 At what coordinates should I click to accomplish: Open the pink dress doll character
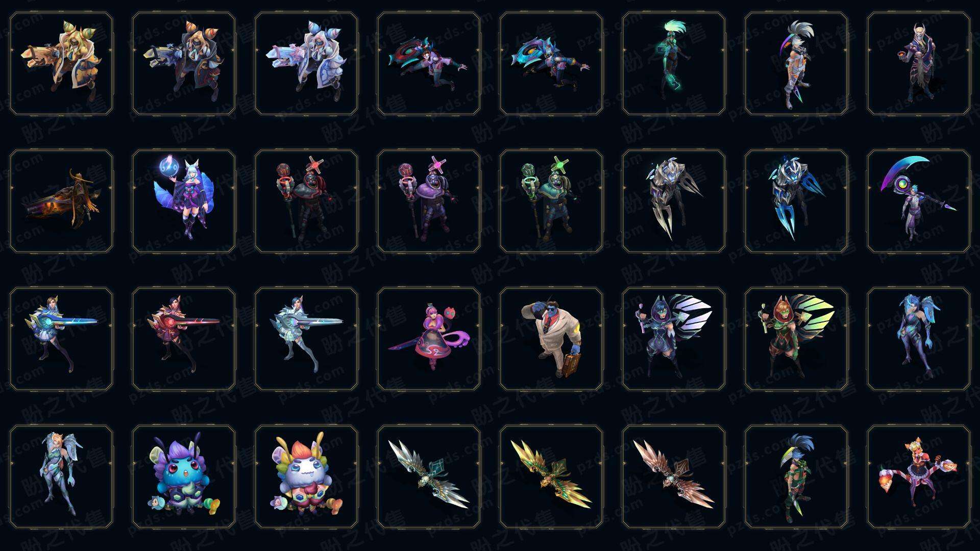click(x=429, y=339)
